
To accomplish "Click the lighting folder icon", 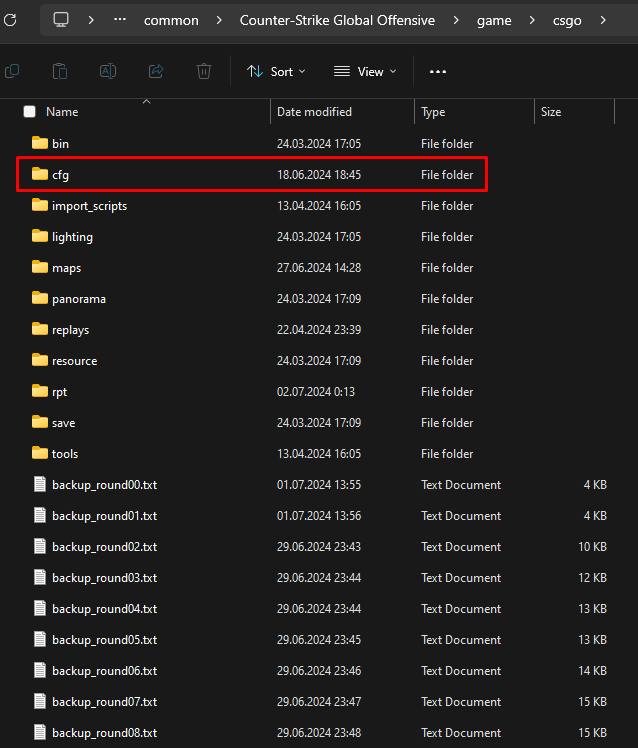I will coord(40,236).
